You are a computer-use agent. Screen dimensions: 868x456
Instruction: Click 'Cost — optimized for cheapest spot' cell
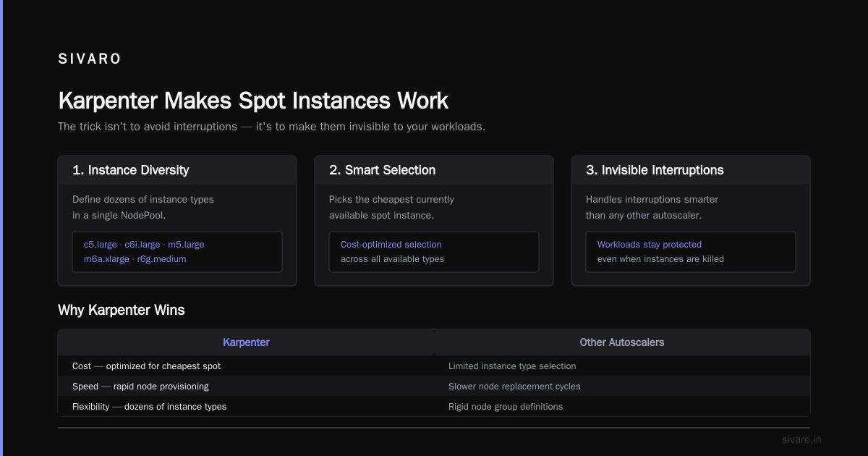pos(246,366)
